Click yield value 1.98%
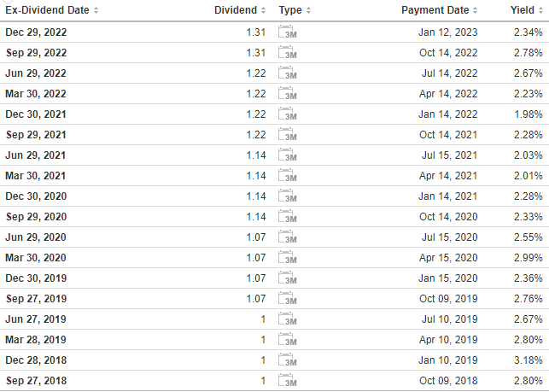The height and width of the screenshot is (392, 549). pos(529,114)
